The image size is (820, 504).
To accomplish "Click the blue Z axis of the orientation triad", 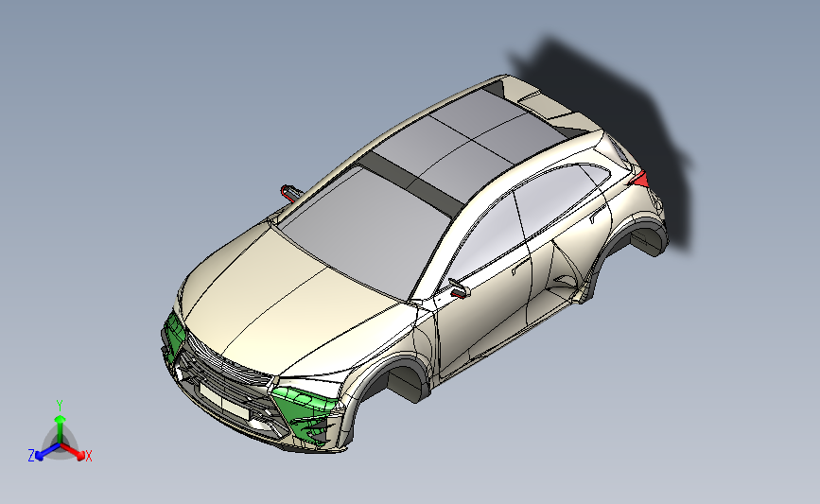I will [46, 453].
